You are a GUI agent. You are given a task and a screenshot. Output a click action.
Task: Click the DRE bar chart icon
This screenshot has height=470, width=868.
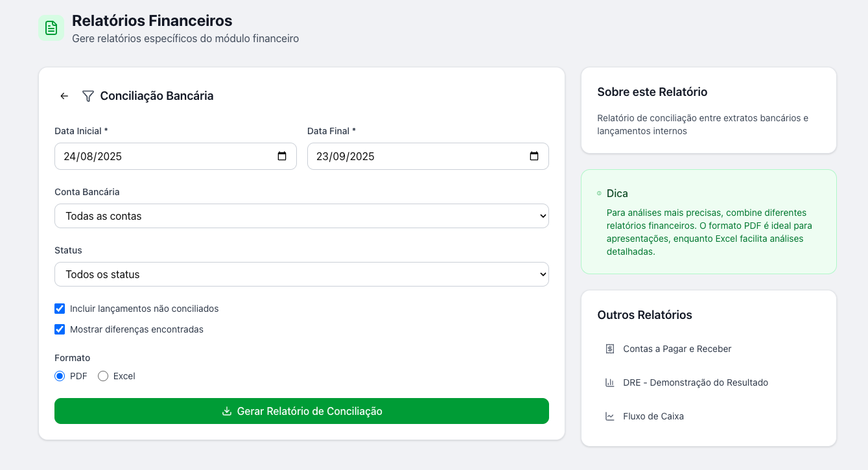click(609, 382)
